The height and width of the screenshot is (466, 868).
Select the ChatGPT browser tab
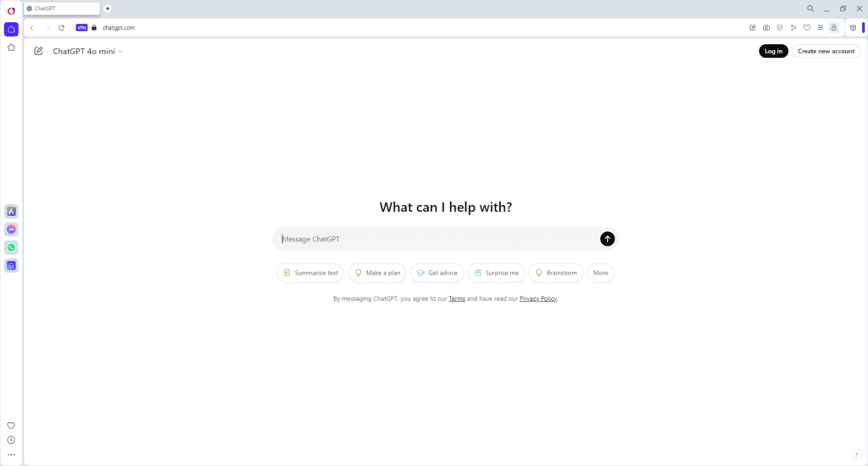61,8
